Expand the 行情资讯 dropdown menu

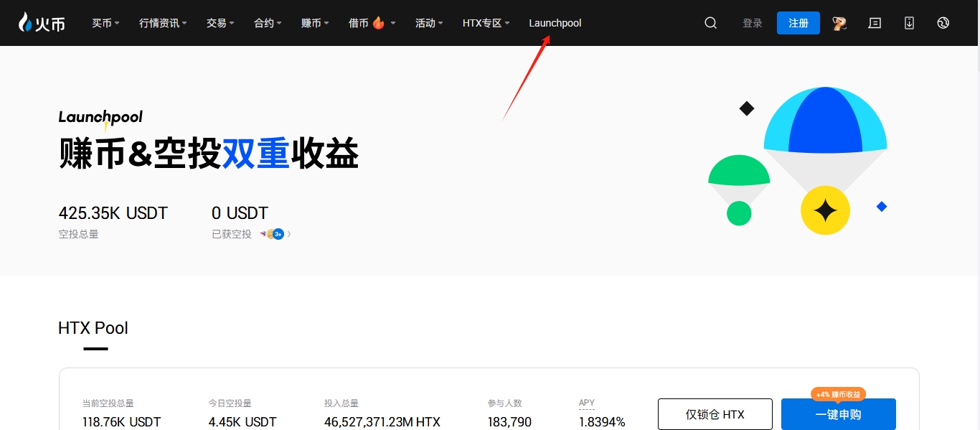point(162,23)
